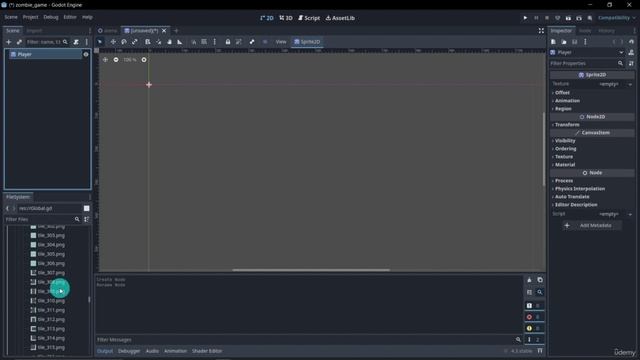This screenshot has height=360, width=640.
Task: Click the Stop running project button
Action: tap(547, 18)
